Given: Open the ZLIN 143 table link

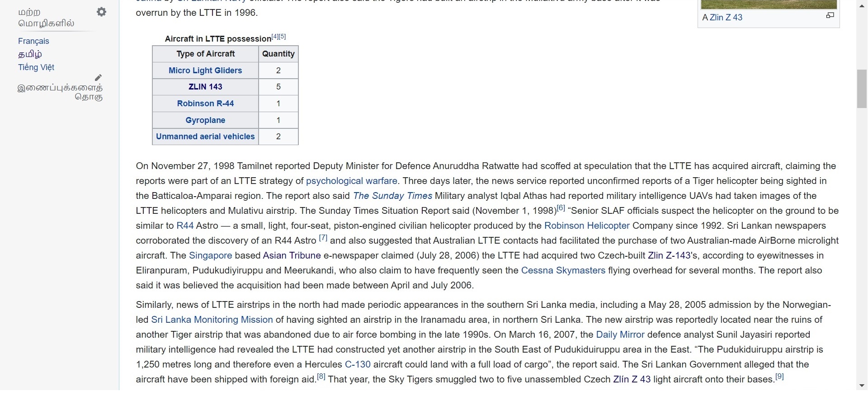Looking at the screenshot, I should pyautogui.click(x=205, y=87).
